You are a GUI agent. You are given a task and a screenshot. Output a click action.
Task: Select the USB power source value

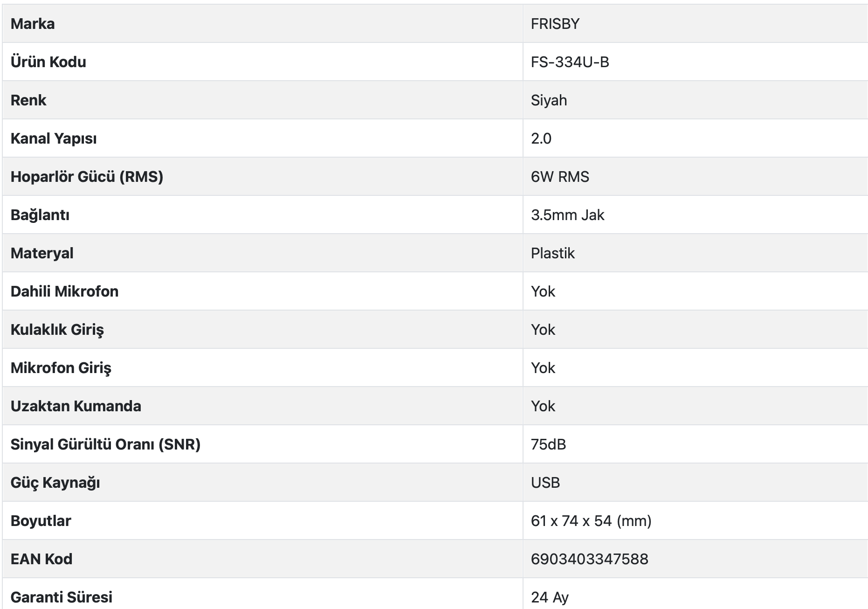(545, 483)
